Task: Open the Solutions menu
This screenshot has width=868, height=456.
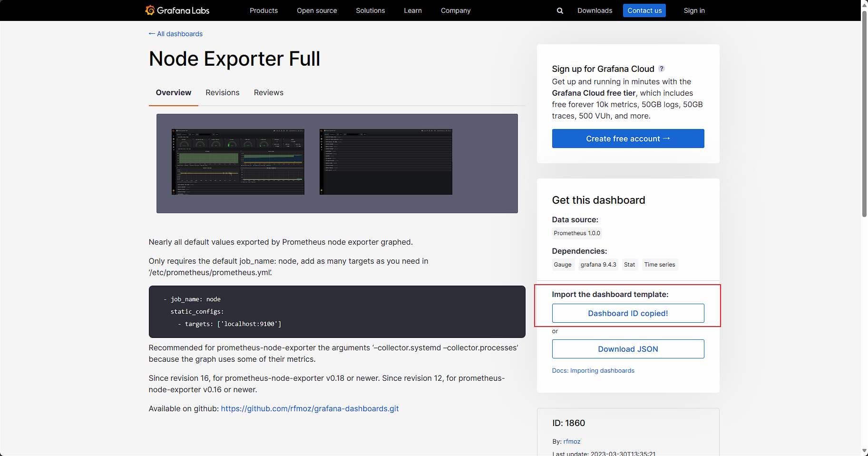Action: click(x=371, y=10)
